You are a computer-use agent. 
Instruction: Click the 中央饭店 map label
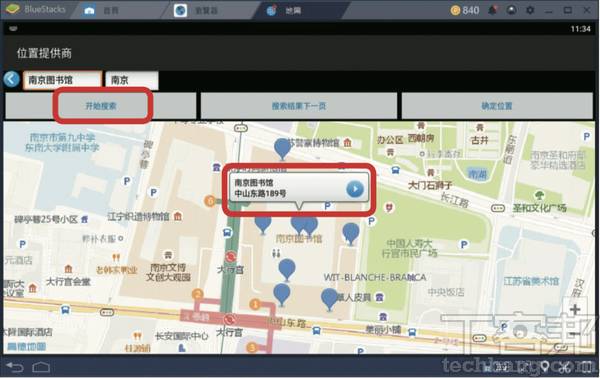point(446,292)
